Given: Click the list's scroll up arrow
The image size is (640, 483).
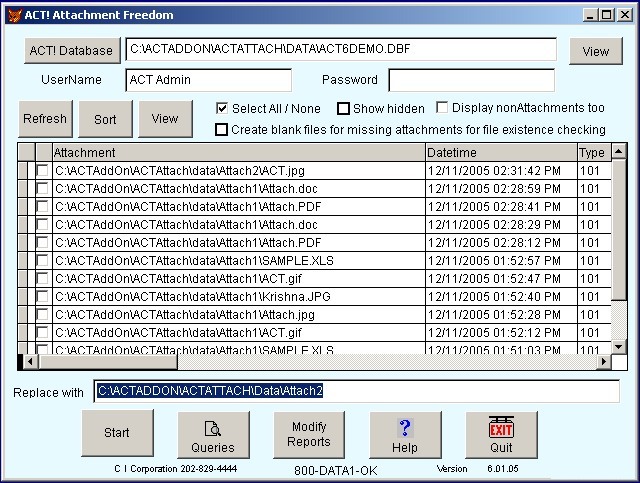Looking at the screenshot, I should click(619, 151).
